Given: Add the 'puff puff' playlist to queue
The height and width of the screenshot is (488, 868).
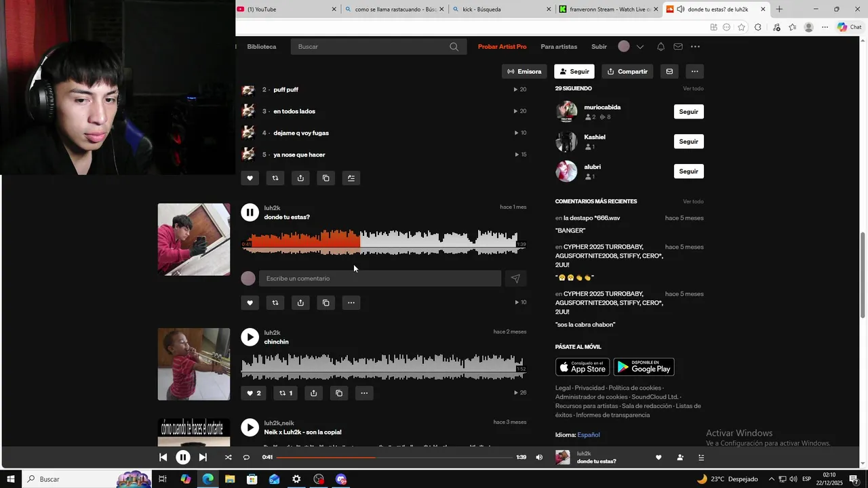Looking at the screenshot, I should 351,178.
